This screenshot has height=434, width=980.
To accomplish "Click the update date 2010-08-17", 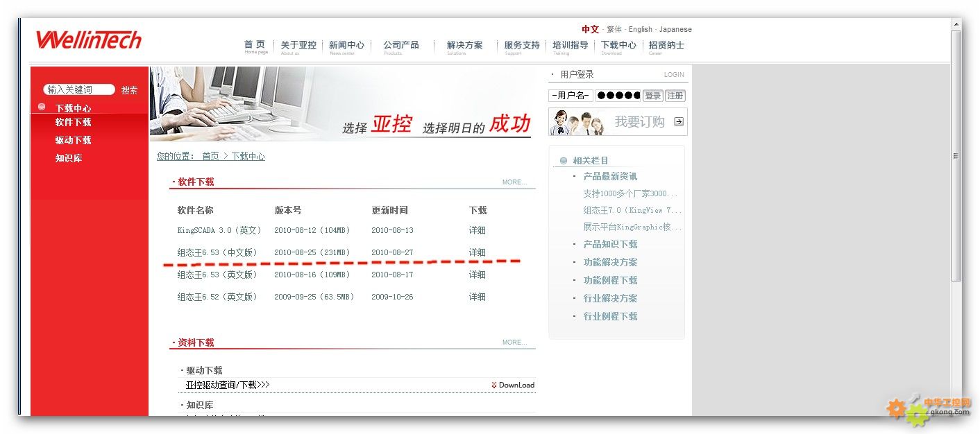I will pos(392,275).
